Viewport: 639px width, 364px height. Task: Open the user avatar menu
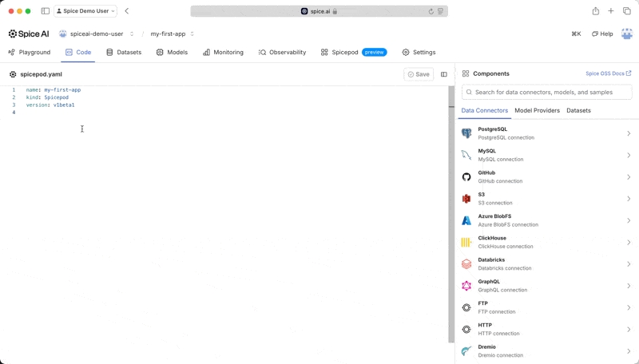pos(627,34)
